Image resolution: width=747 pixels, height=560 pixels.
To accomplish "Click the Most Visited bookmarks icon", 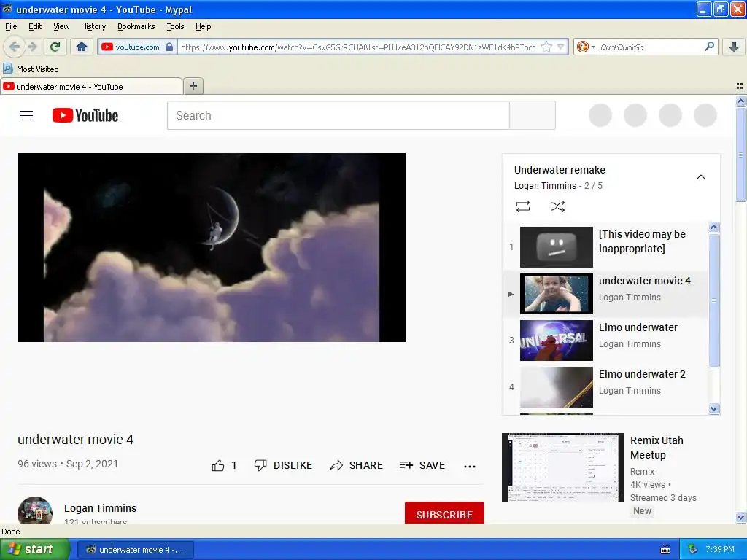I will pos(7,69).
